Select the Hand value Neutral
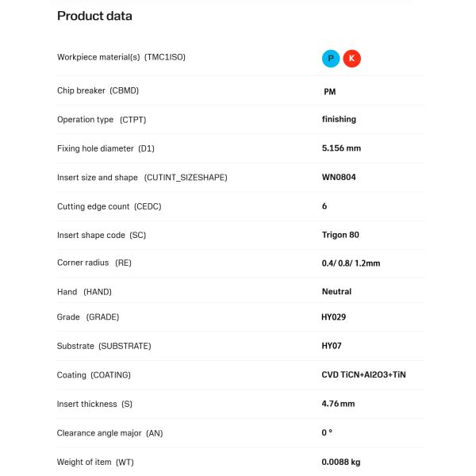Image resolution: width=476 pixels, height=476 pixels. pos(336,292)
